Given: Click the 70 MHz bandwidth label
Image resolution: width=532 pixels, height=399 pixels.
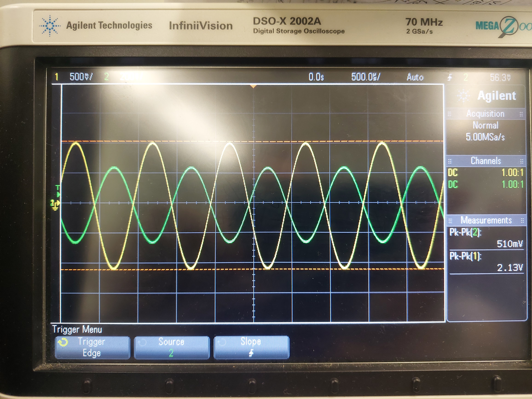Looking at the screenshot, I should click(x=424, y=22).
